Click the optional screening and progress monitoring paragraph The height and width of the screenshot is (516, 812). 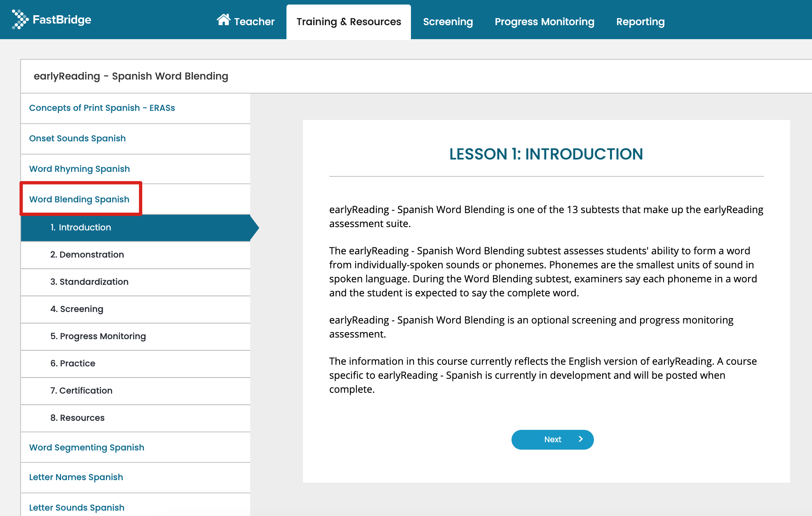pos(531,327)
